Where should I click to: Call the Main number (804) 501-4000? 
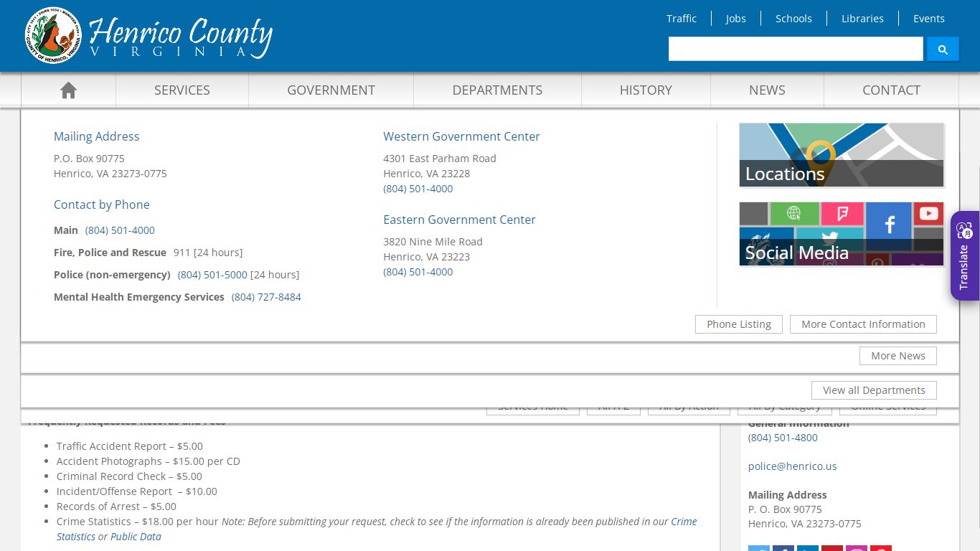120,230
